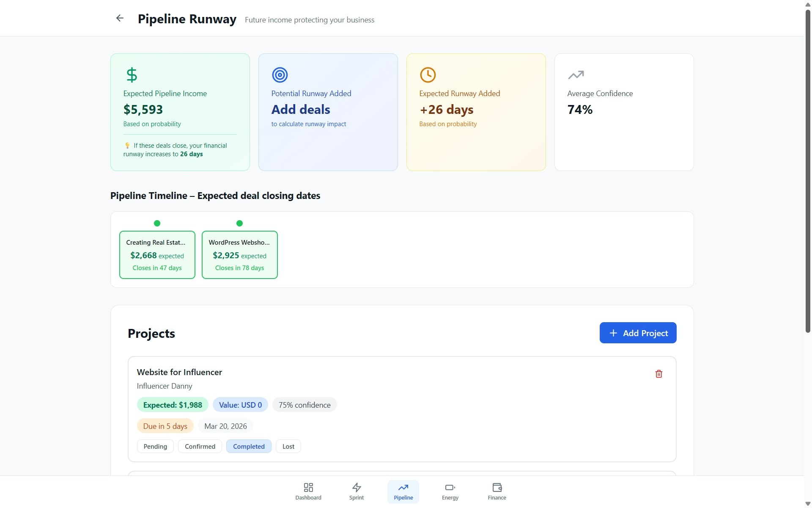
Task: Click the trending arrow icon above Average Confidence
Action: pos(576,75)
